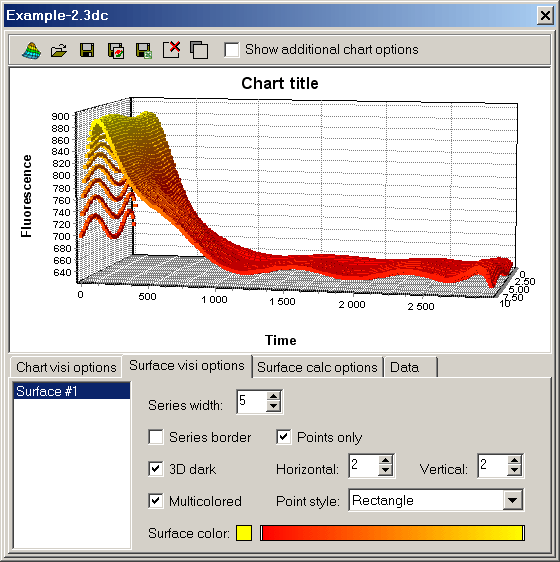Enable Show additional chart options

(232, 49)
